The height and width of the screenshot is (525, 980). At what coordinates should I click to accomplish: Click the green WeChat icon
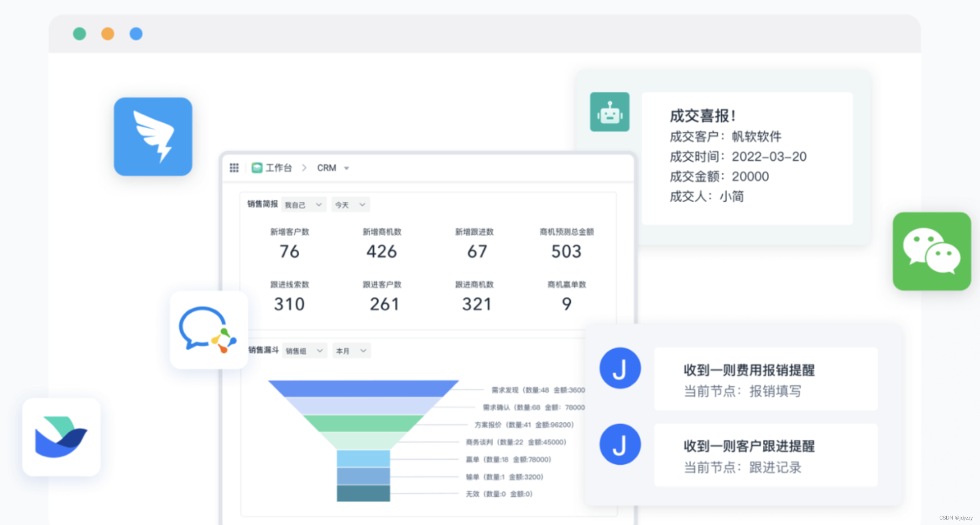931,251
